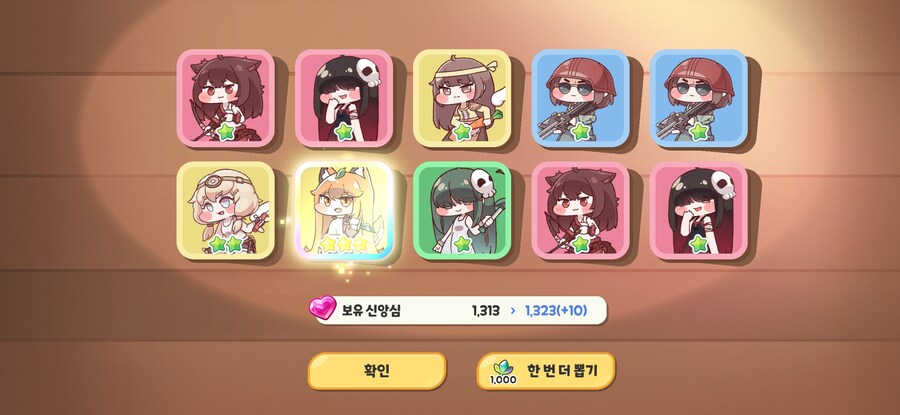
Task: Select the top-right helmeted sunglasses gunner card
Action: coord(699,98)
